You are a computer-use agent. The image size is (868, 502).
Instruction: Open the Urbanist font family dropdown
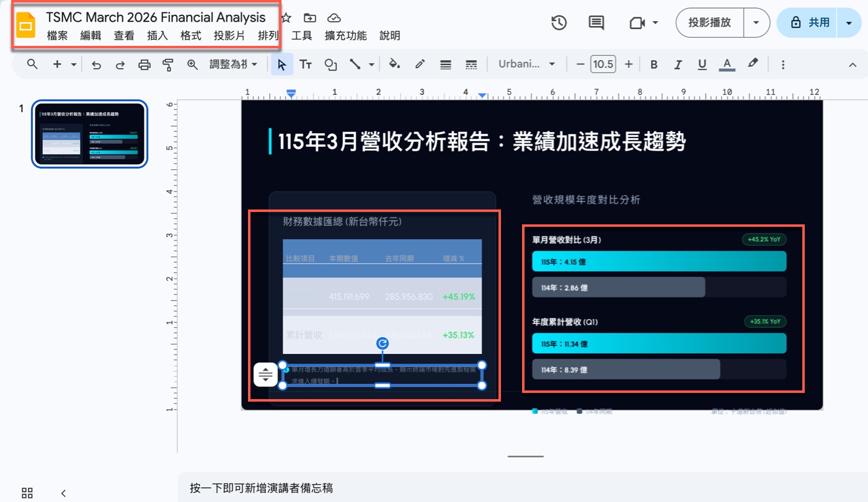527,64
